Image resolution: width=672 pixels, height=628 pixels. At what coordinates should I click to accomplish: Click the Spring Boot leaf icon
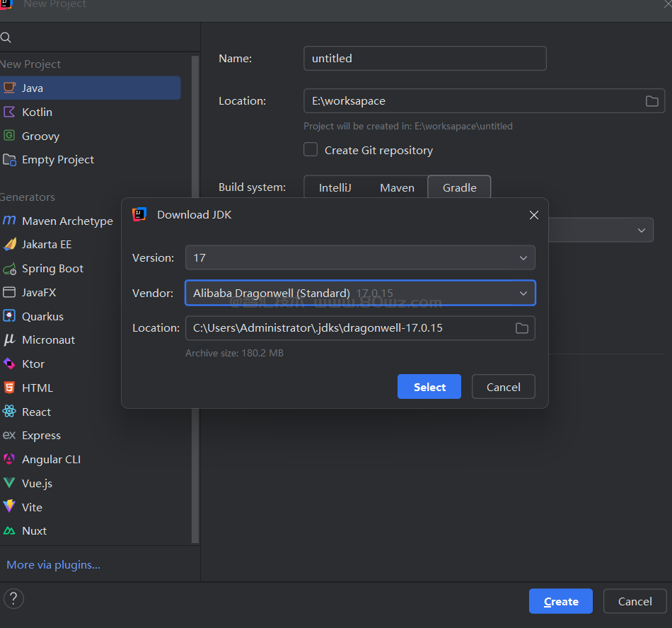[9, 269]
